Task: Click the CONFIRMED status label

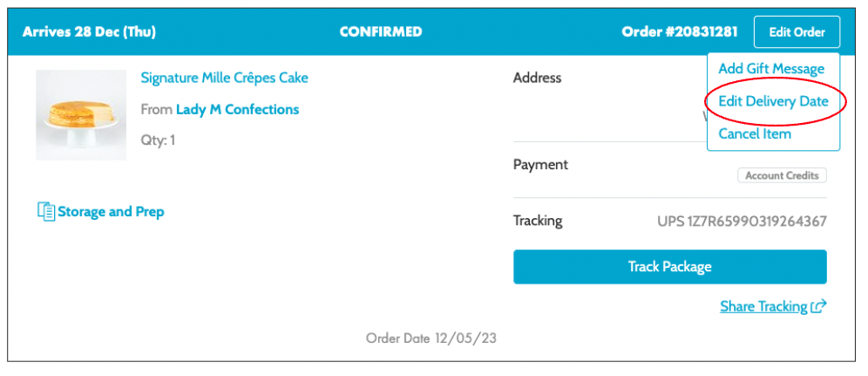Action: tap(381, 32)
